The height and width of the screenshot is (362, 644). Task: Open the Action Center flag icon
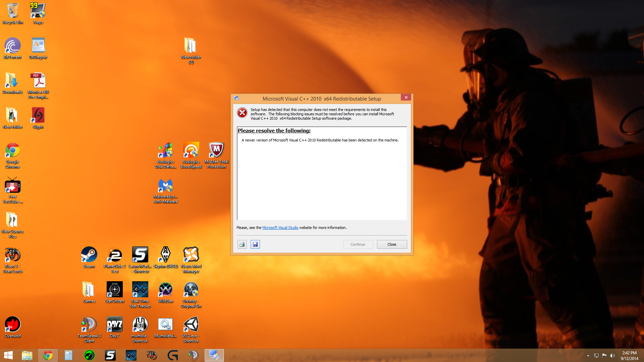pos(604,356)
